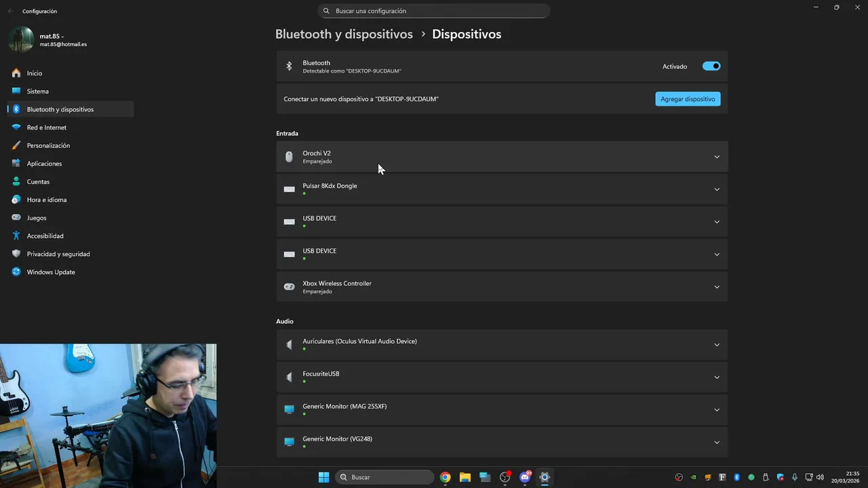Click the Audio section heading

284,321
